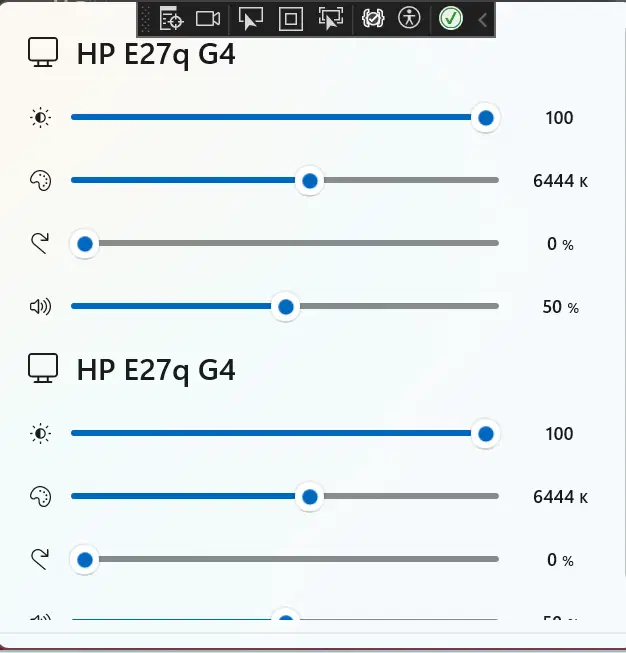Click first monitor's color palette icon
This screenshot has width=626, height=653.
(40, 181)
